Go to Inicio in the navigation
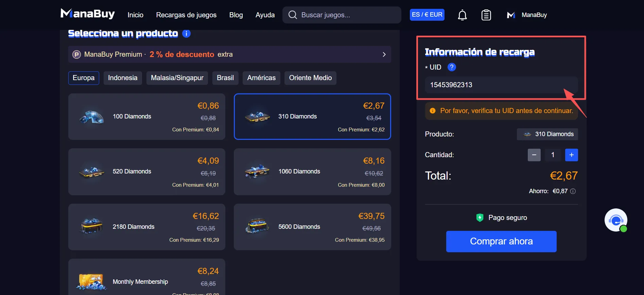This screenshot has height=295, width=644. tap(135, 15)
